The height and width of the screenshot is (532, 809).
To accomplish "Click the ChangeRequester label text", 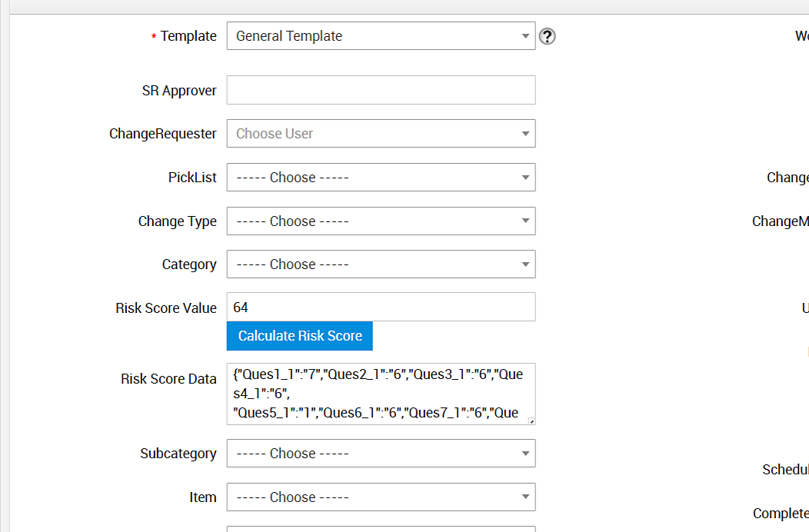I will (163, 134).
